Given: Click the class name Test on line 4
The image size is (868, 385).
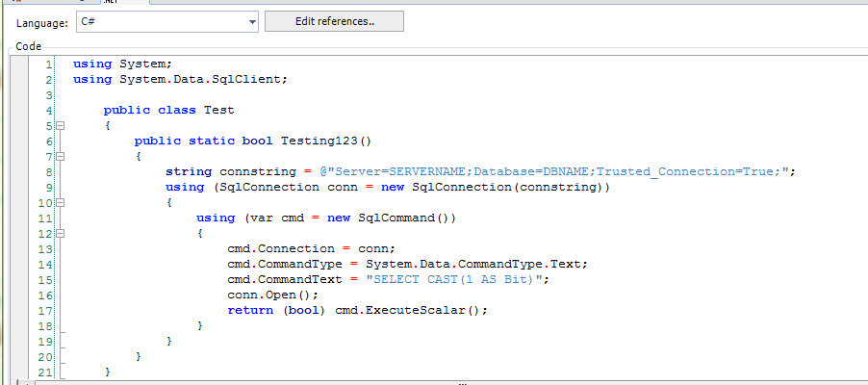Looking at the screenshot, I should (218, 110).
